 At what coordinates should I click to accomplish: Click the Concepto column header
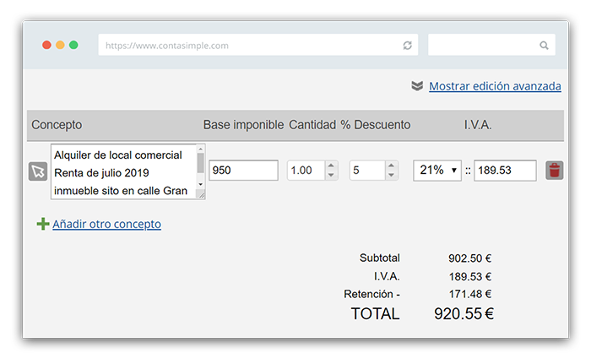57,125
